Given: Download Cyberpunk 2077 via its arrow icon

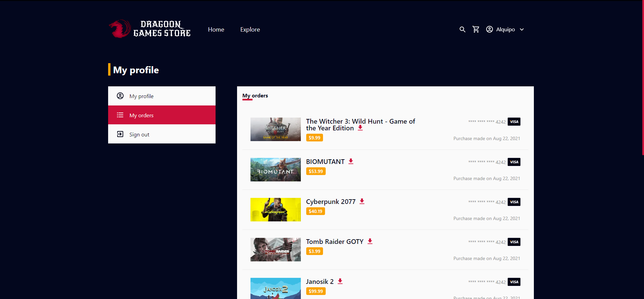Looking at the screenshot, I should tap(362, 201).
